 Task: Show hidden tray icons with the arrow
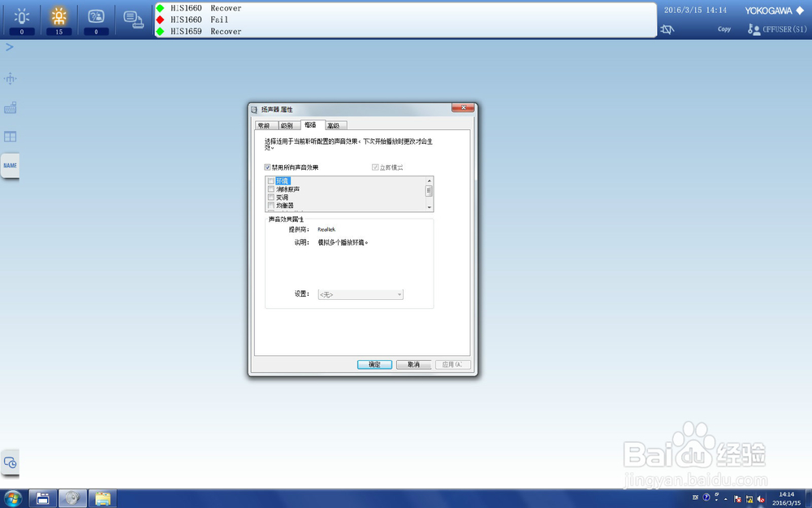point(726,499)
